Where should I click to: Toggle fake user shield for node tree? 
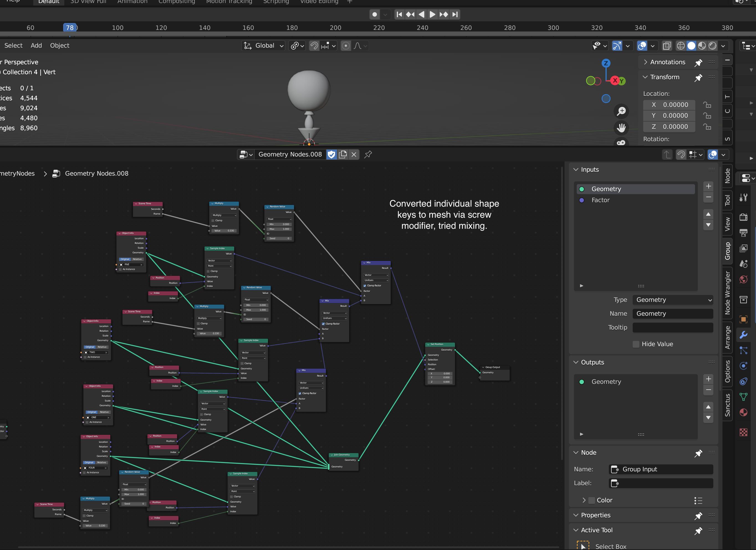pyautogui.click(x=331, y=155)
